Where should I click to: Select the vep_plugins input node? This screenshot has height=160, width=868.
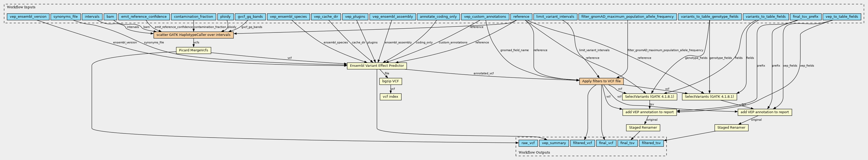coord(355,17)
